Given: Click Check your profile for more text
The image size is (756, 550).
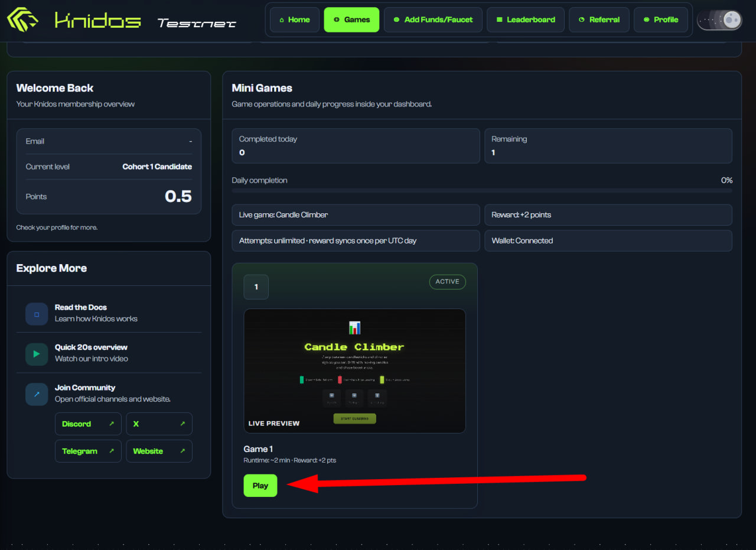Looking at the screenshot, I should [x=57, y=227].
